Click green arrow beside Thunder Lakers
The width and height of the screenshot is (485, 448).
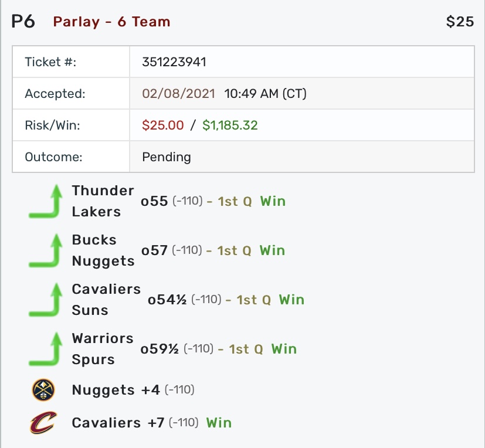46,201
